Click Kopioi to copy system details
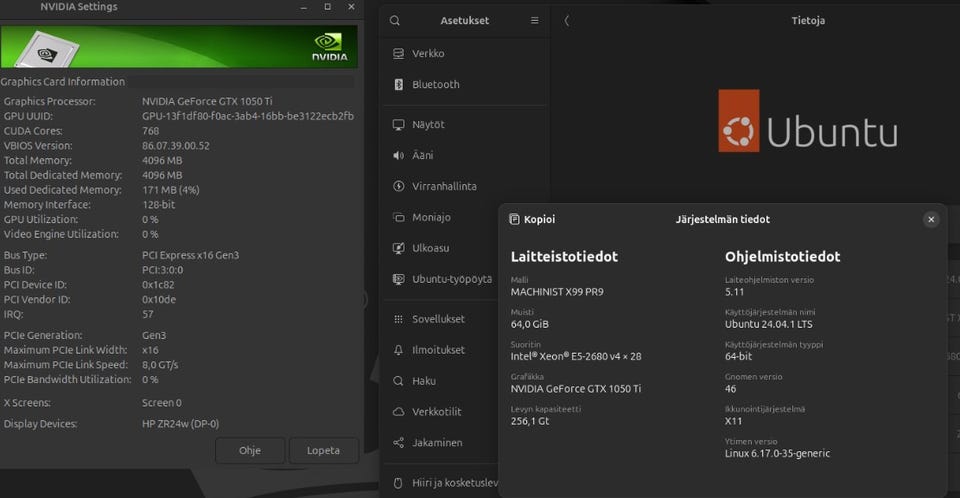 pyautogui.click(x=532, y=219)
